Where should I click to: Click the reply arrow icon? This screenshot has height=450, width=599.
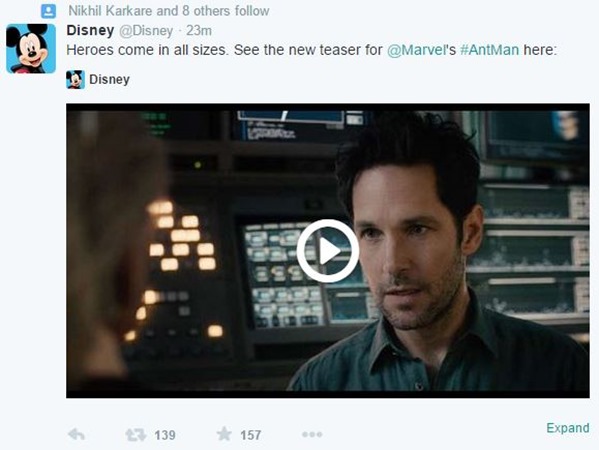(76, 434)
